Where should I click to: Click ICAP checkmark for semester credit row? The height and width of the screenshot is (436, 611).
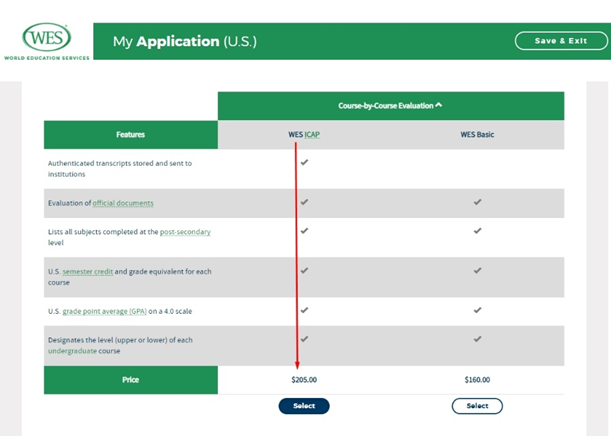pyautogui.click(x=304, y=270)
